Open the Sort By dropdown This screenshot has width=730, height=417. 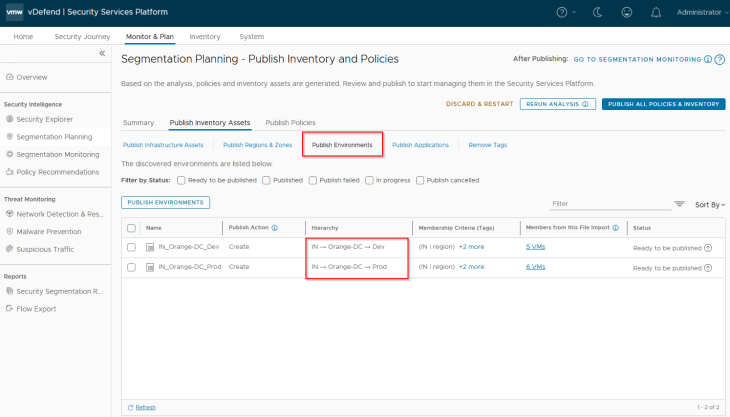(x=709, y=204)
